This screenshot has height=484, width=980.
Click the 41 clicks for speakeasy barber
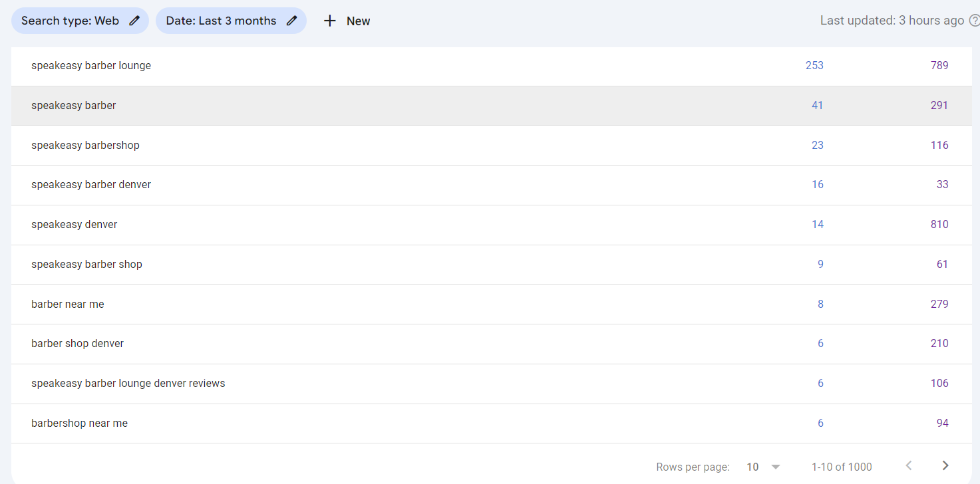(x=817, y=105)
